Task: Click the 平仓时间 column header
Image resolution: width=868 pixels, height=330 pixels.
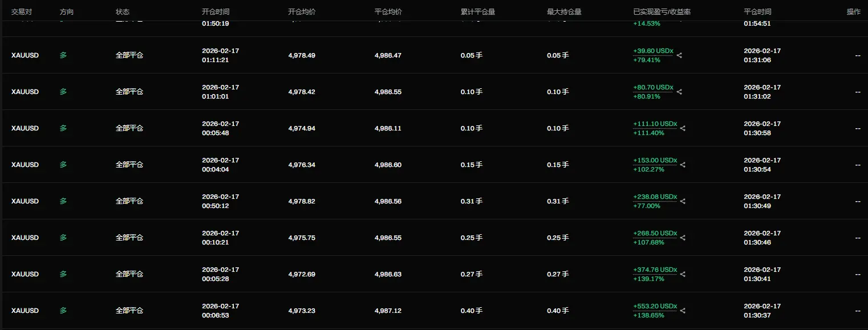Action: tap(758, 11)
